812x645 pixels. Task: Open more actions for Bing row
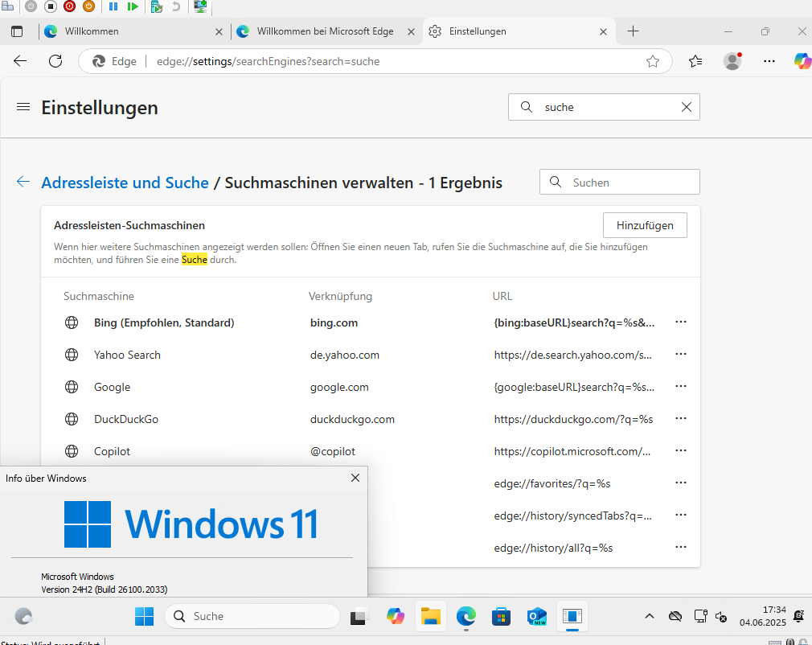pyautogui.click(x=680, y=322)
